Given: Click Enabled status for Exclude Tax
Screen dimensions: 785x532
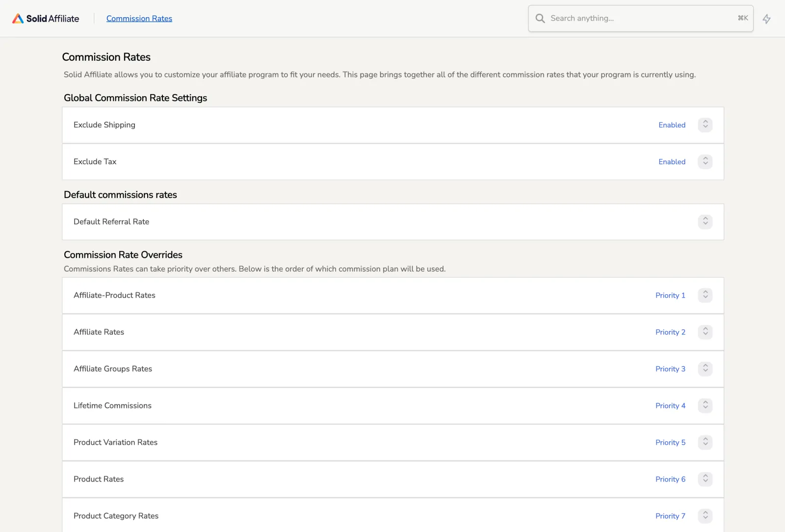Looking at the screenshot, I should pos(672,162).
